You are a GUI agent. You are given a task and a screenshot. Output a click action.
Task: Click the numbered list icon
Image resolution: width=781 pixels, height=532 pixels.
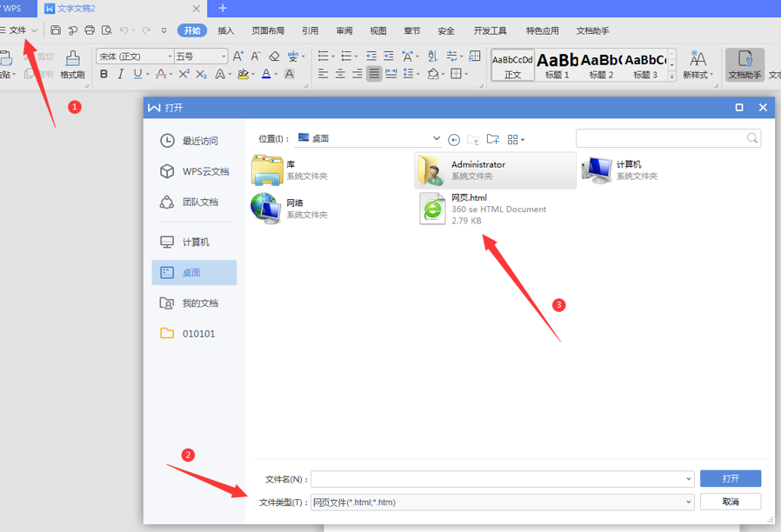click(x=347, y=56)
